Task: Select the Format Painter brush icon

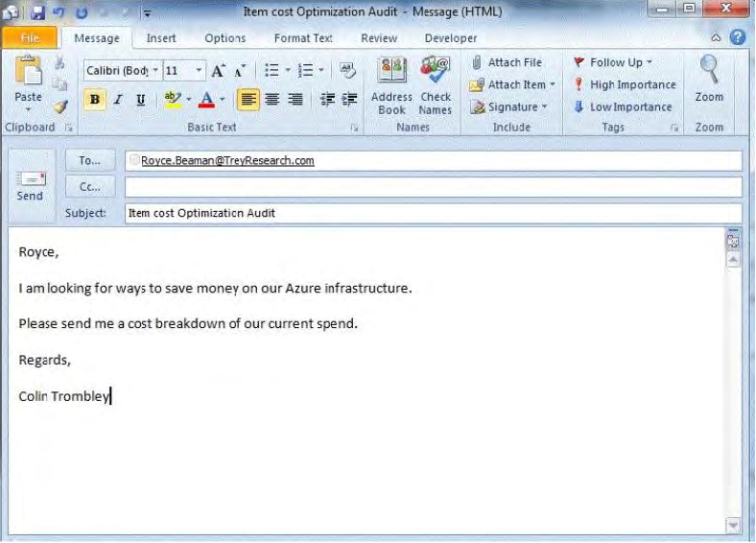Action: click(60, 106)
